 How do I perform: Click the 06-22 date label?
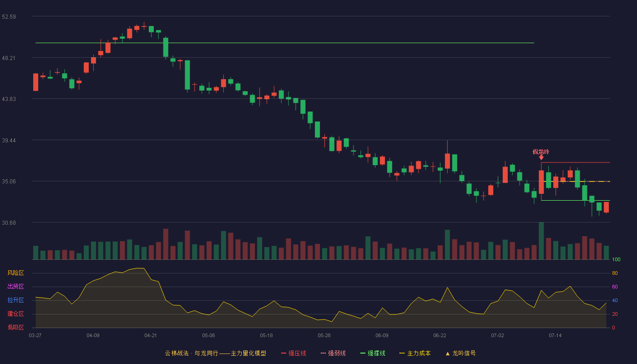[x=440, y=335]
